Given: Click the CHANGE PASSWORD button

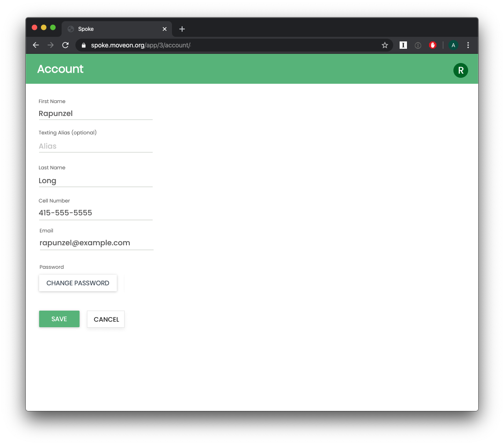Looking at the screenshot, I should click(78, 283).
